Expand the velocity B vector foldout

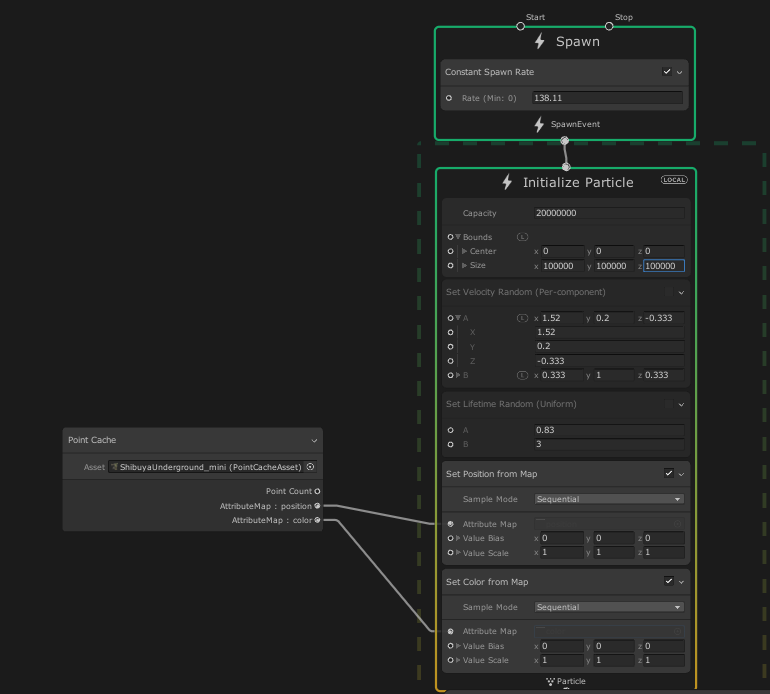(x=458, y=375)
